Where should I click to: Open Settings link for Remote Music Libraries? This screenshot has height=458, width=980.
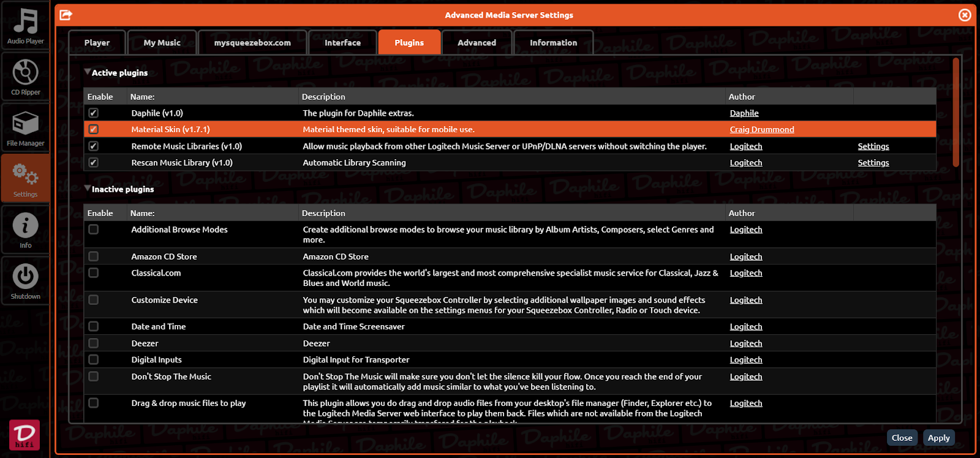873,146
